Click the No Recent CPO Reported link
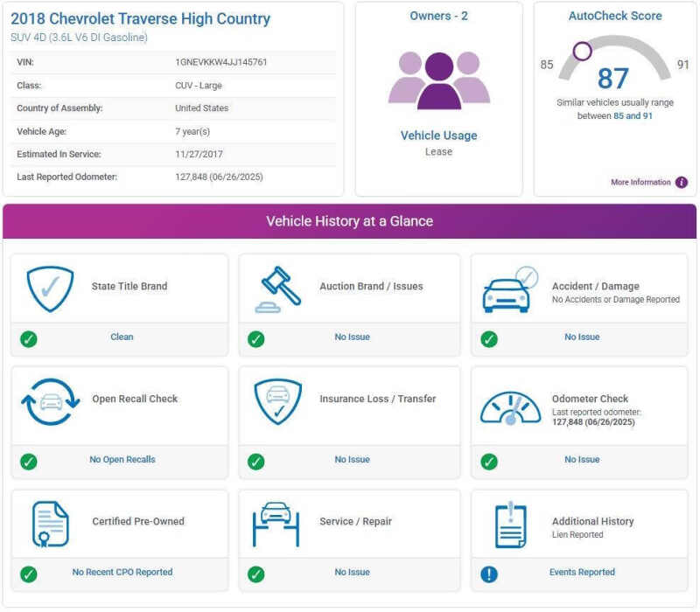This screenshot has width=700, height=612. point(122,573)
